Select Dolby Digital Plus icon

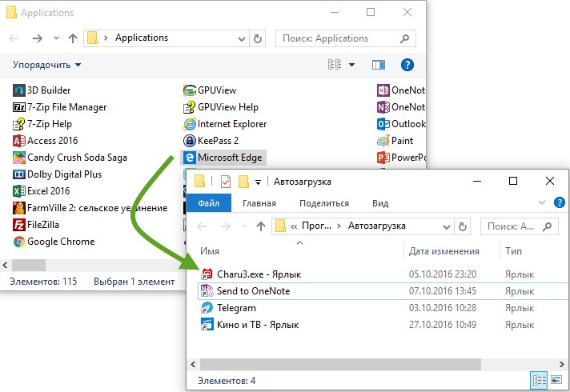[x=19, y=174]
